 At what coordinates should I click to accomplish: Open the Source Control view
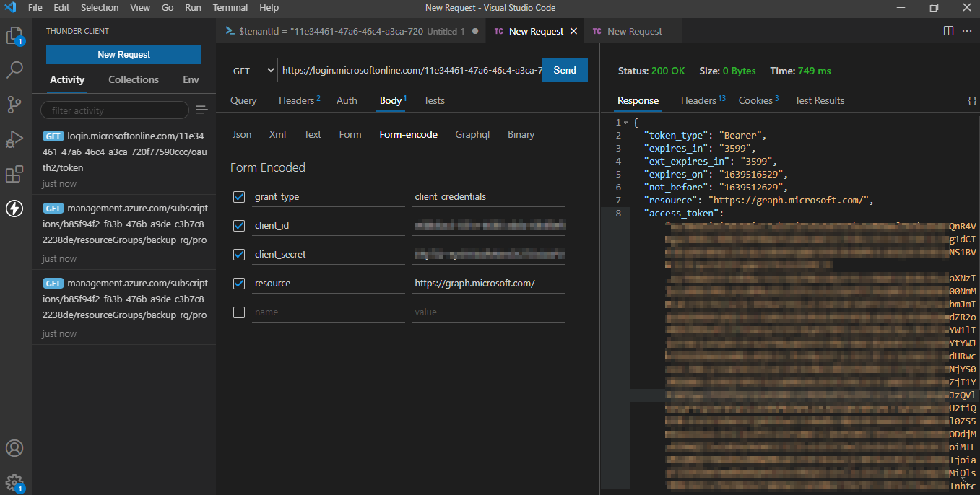click(14, 105)
